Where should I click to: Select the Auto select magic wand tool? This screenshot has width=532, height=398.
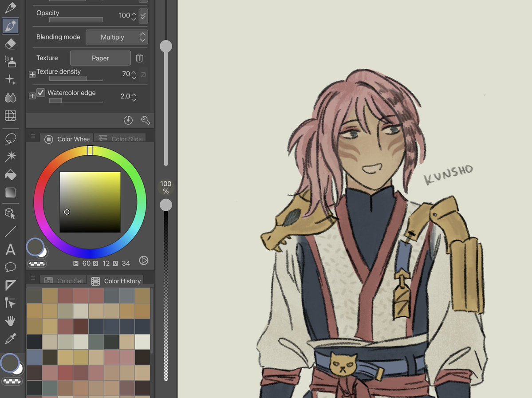[x=11, y=156]
